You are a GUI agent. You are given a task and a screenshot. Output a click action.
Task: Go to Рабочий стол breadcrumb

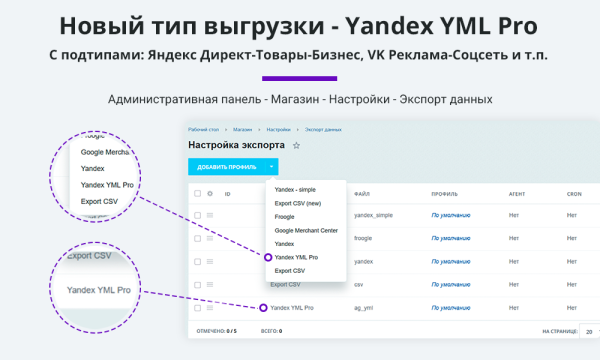pos(203,130)
